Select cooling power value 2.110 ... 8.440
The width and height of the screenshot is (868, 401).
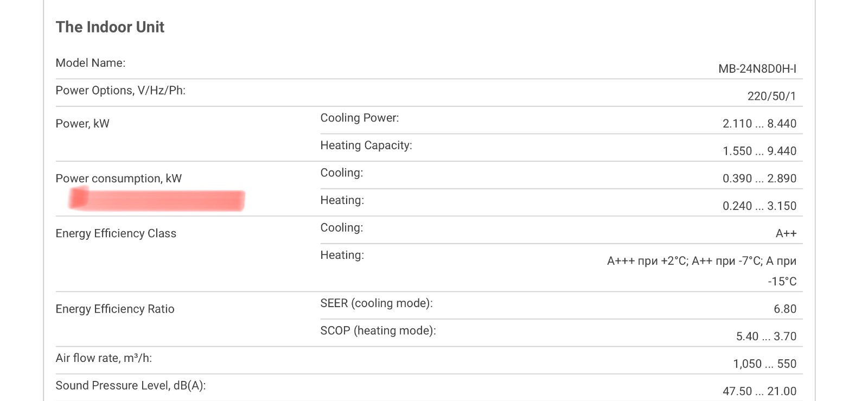coord(759,124)
